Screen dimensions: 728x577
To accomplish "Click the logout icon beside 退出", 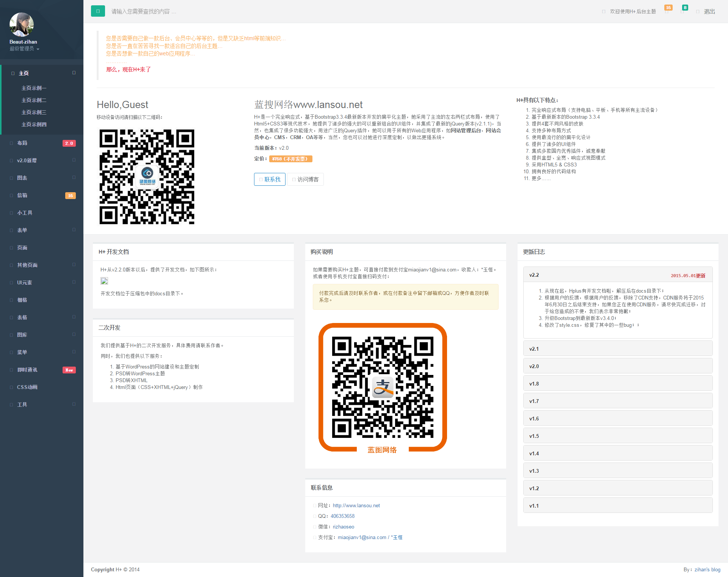I will (698, 12).
